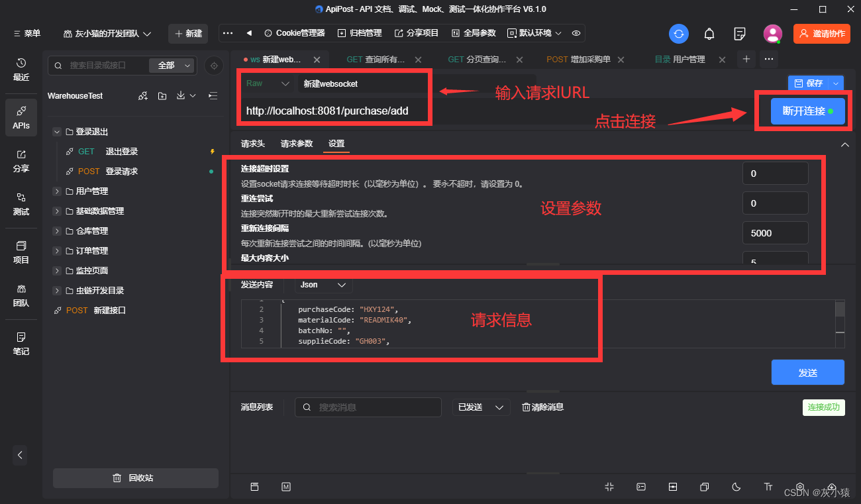This screenshot has height=504, width=861.
Task: Click the three-dots more icon in toolbar
Action: [228, 33]
